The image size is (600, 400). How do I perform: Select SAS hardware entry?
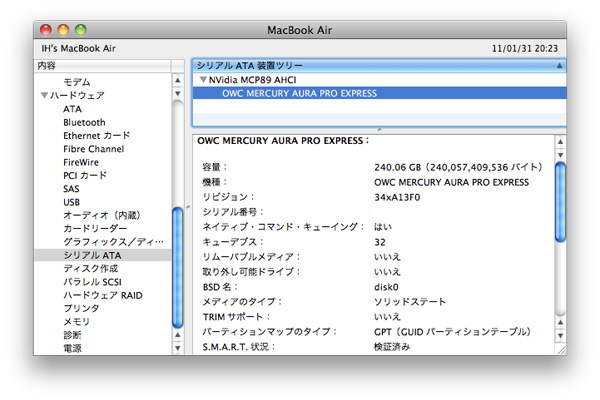[71, 189]
